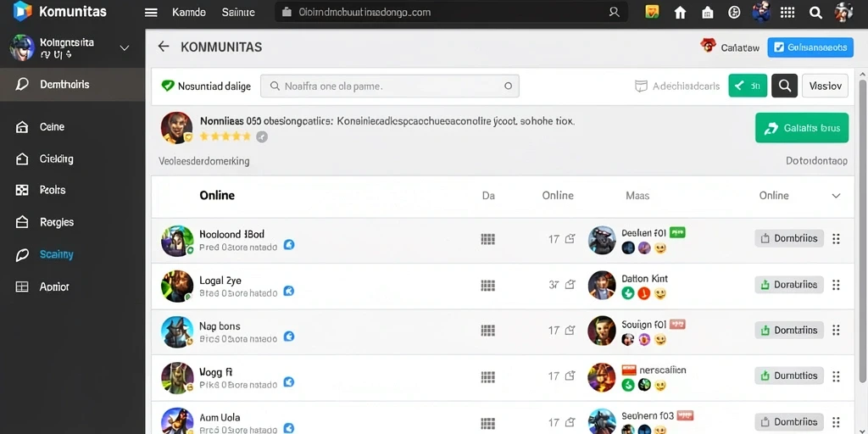868x434 pixels.
Task: Click the smiley emoji under Datton Kint
Action: 659,293
